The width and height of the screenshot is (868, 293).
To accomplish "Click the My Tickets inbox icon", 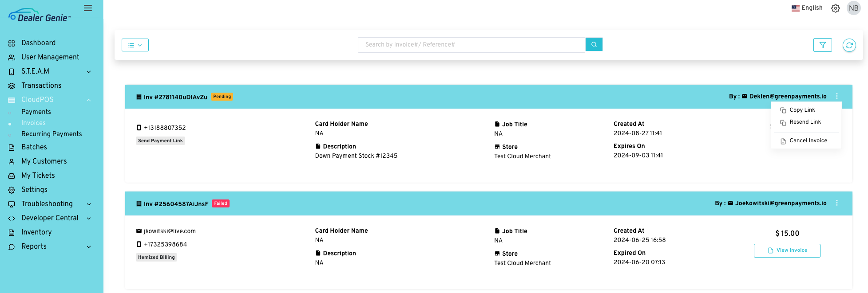I will tap(12, 176).
